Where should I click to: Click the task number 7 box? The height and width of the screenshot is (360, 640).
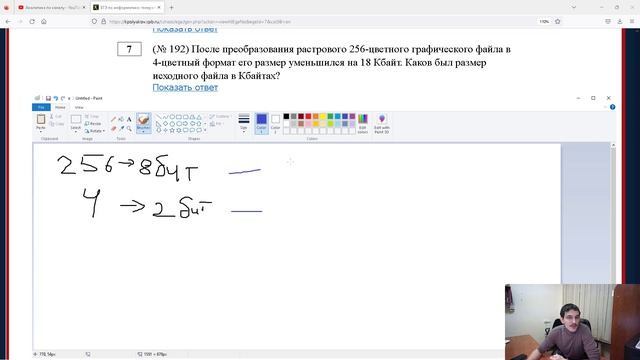coord(129,49)
